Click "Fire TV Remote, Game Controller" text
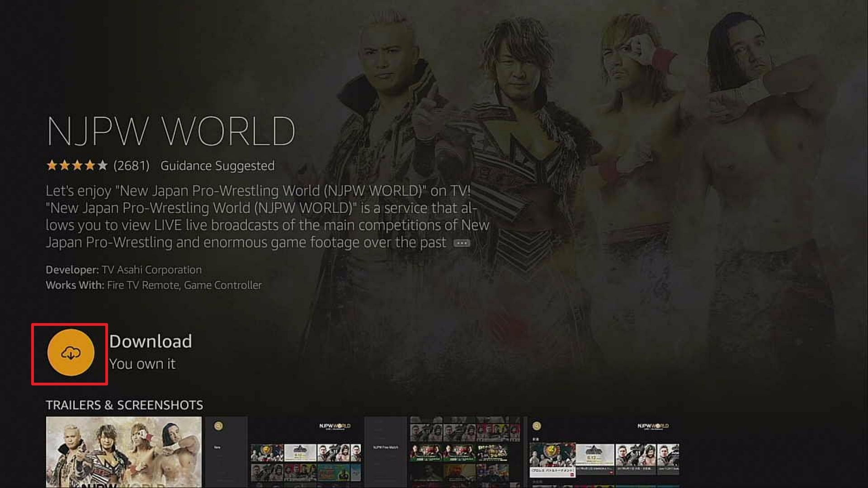The height and width of the screenshot is (488, 868). coord(184,285)
